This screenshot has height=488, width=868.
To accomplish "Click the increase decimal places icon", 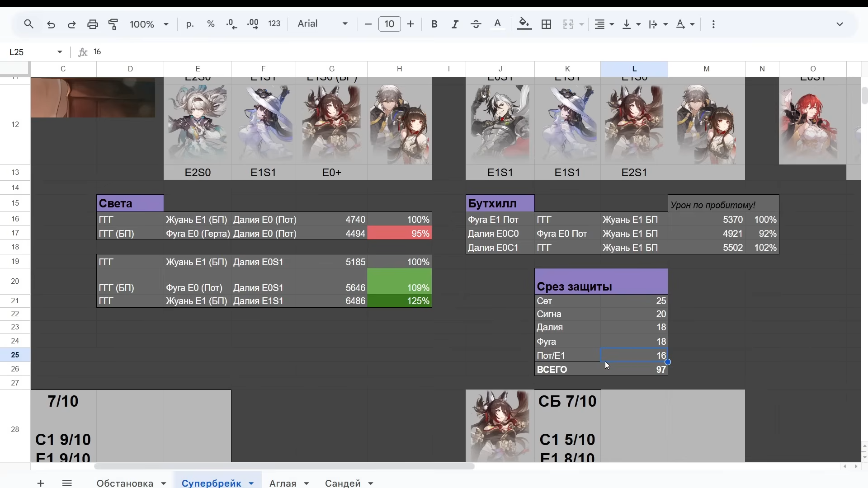I will pos(253,24).
